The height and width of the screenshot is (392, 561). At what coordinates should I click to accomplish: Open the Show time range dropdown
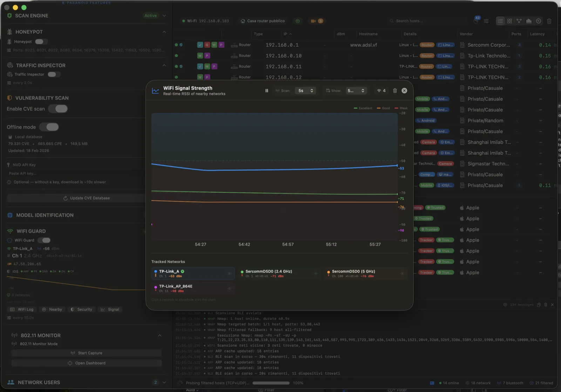pos(356,90)
